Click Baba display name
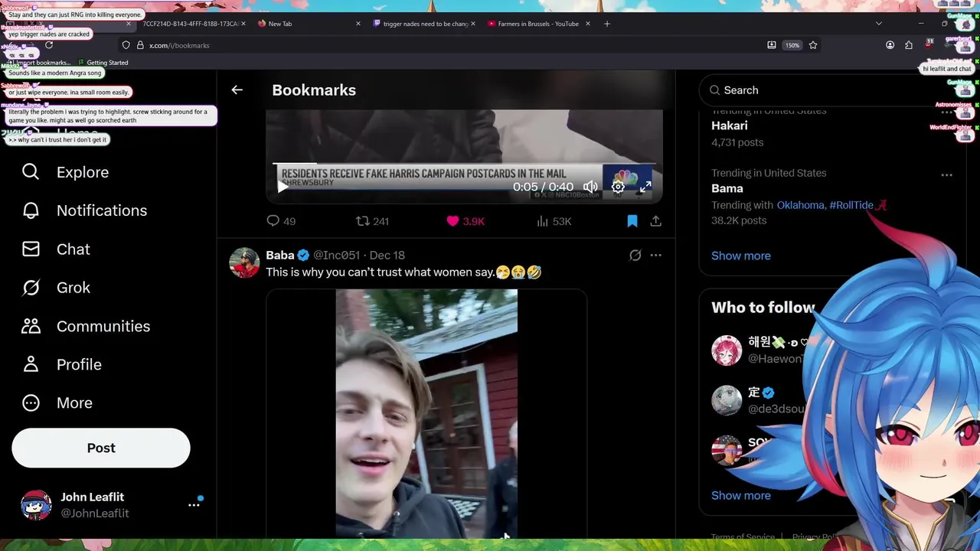 (280, 255)
